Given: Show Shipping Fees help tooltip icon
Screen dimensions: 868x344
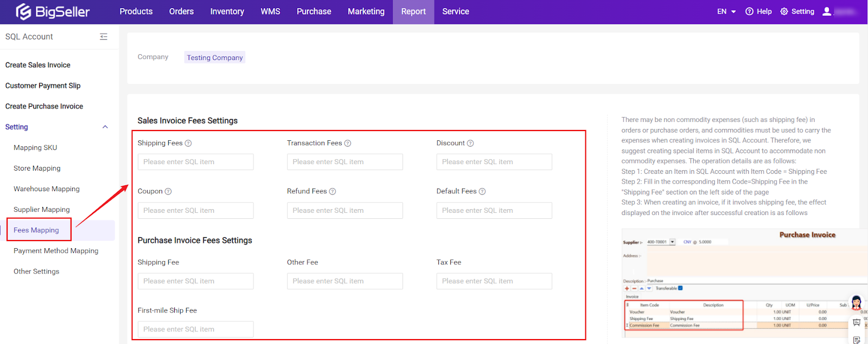Looking at the screenshot, I should pos(188,144).
